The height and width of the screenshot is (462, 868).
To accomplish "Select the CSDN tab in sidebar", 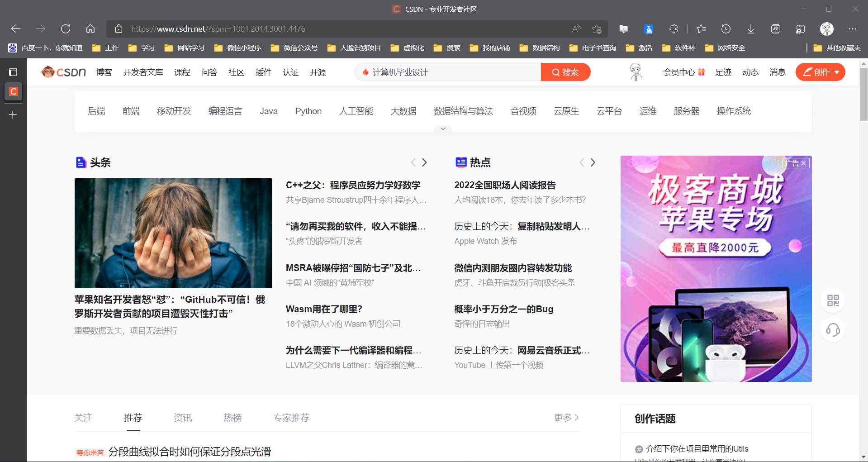I will (x=13, y=91).
